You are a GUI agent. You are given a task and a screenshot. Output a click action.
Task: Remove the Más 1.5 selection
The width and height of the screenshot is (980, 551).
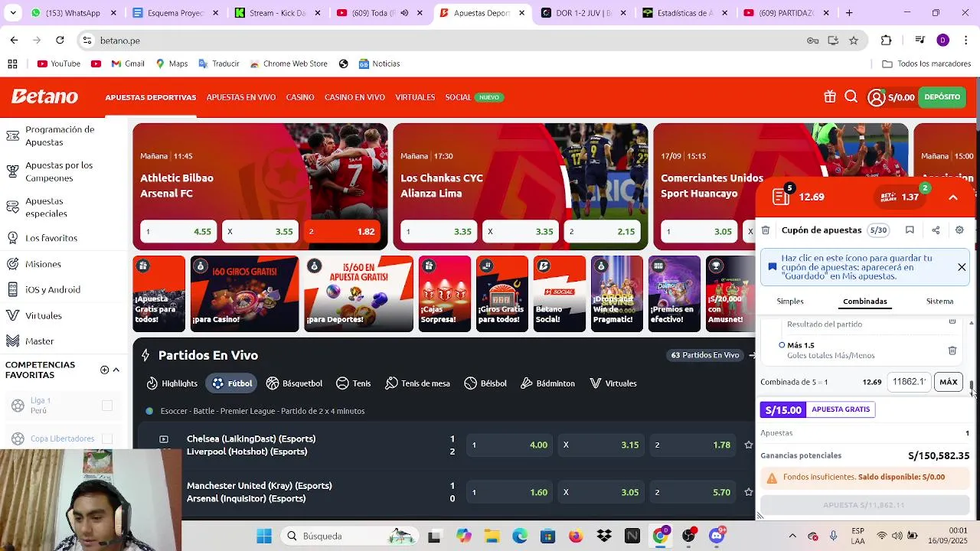[x=952, y=350]
